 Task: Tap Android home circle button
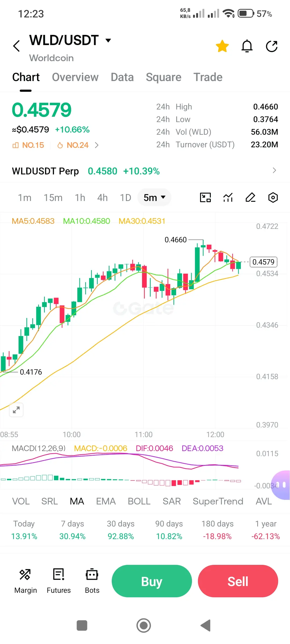[x=144, y=625]
